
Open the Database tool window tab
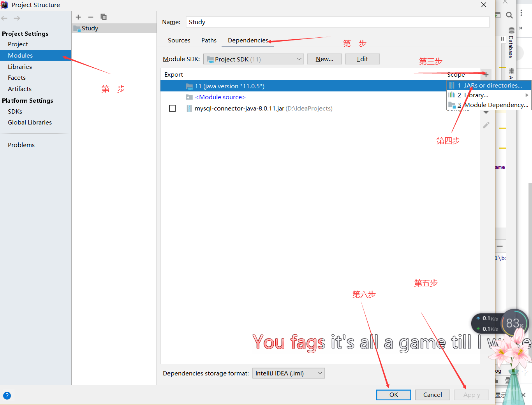pos(511,42)
